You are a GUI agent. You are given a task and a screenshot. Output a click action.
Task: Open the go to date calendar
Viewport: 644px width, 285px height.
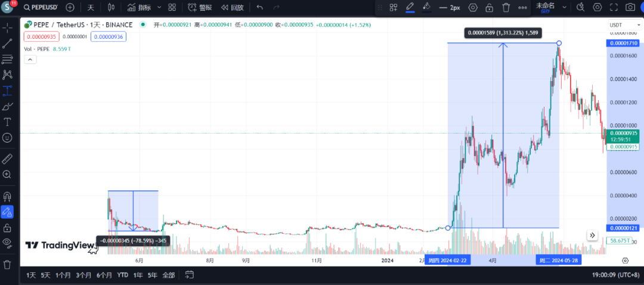[190, 274]
